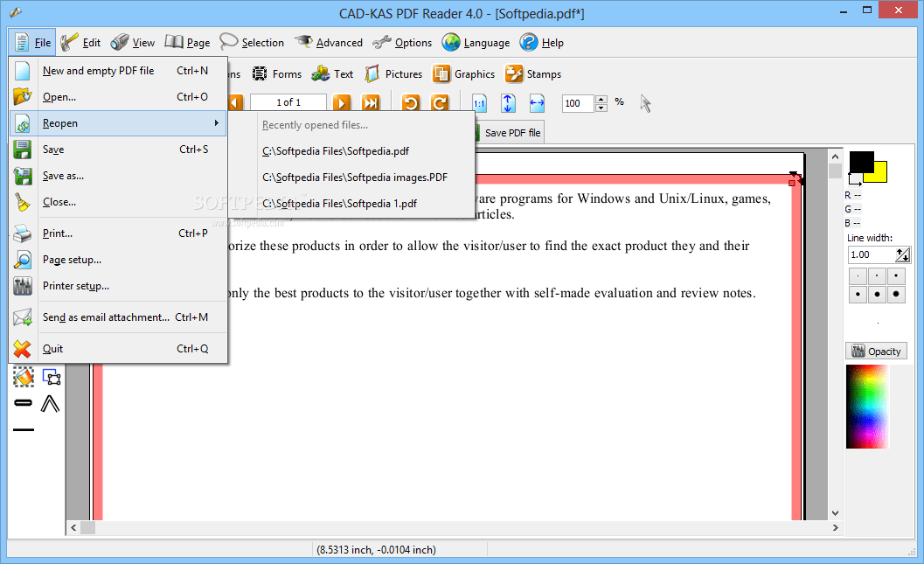Click the red X Quit icon
The width and height of the screenshot is (924, 564).
point(23,349)
